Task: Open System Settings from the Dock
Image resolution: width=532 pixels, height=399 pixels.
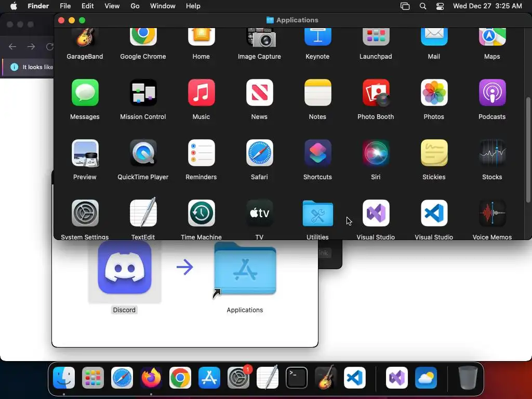Action: (x=238, y=378)
